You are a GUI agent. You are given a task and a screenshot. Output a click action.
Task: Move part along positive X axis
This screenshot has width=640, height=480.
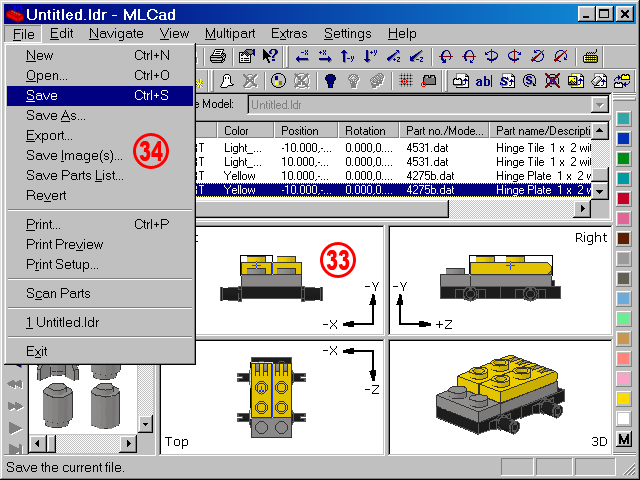pyautogui.click(x=325, y=56)
